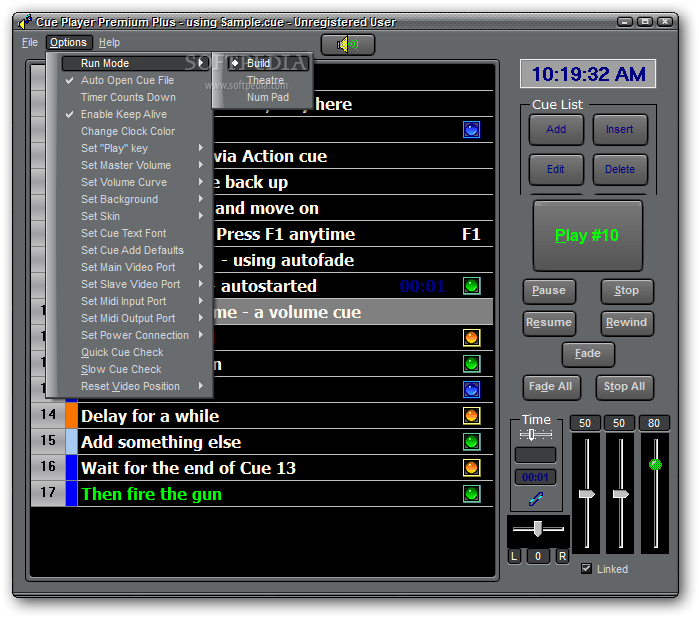The height and width of the screenshot is (618, 699).
Task: Click orange icon on 'Delay for a while'
Action: click(x=471, y=416)
